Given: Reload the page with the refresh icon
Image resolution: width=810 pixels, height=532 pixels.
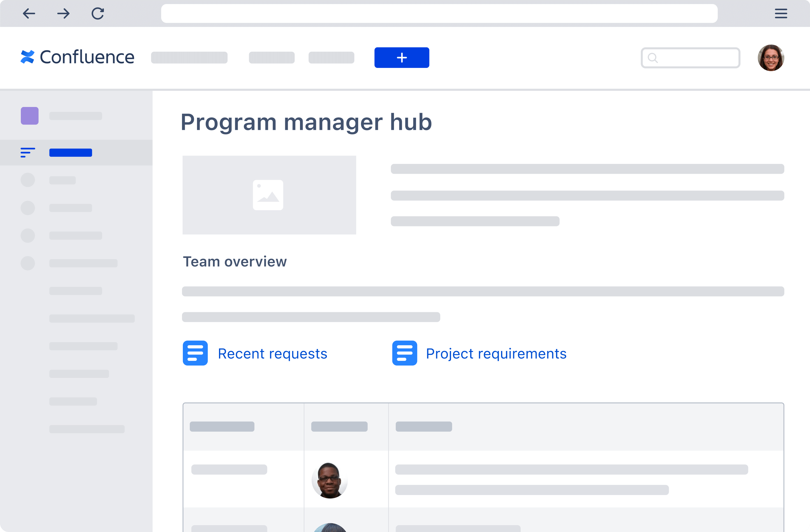Looking at the screenshot, I should [x=98, y=14].
